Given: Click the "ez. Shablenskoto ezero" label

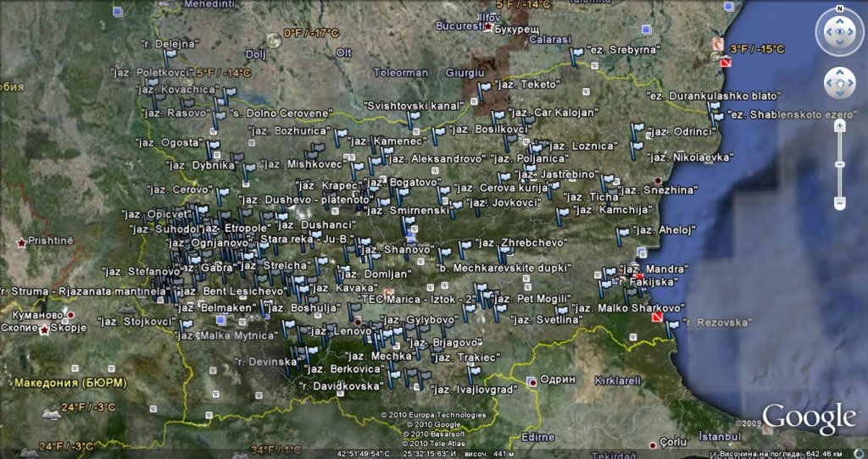Looking at the screenshot, I should (791, 114).
